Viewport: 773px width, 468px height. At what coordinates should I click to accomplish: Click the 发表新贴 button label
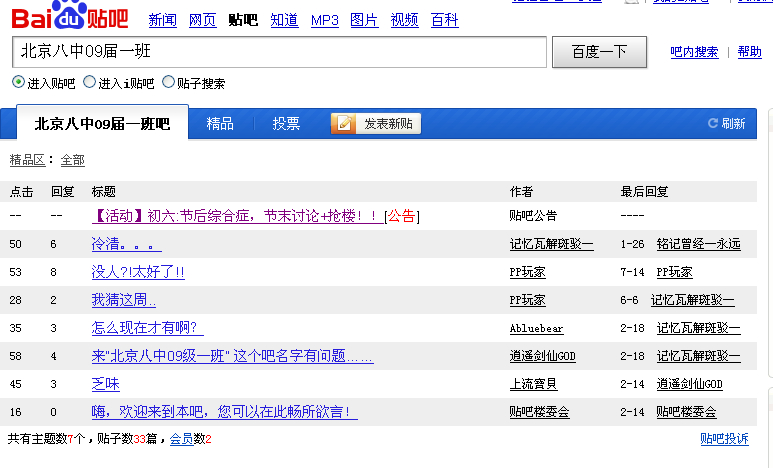pos(388,123)
